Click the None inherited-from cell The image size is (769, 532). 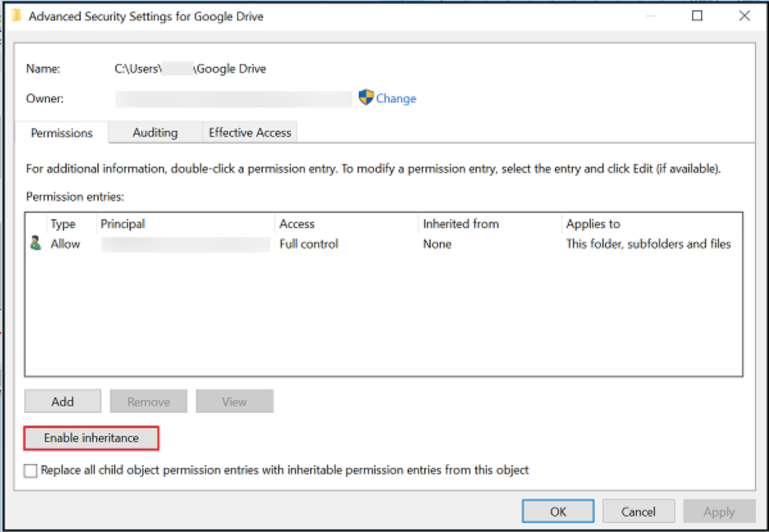pos(437,244)
